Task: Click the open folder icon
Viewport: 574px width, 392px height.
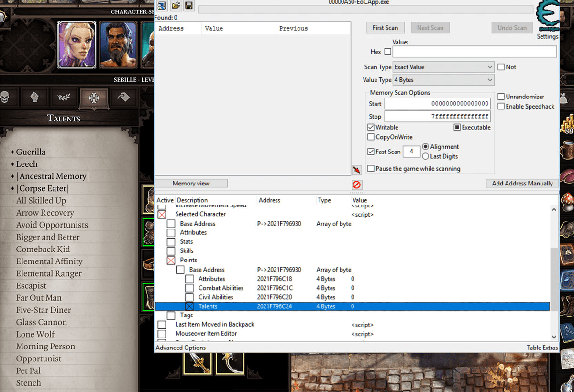Action: pyautogui.click(x=176, y=6)
